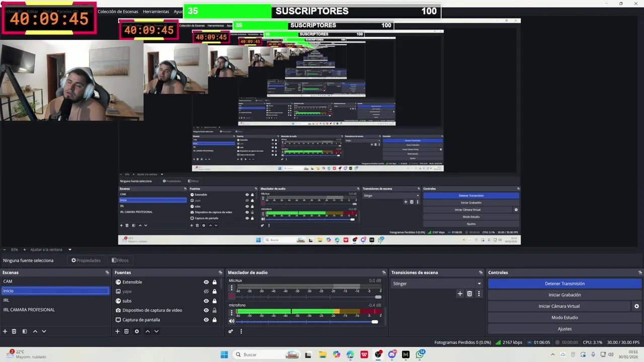
Task: Hide the Extensible source
Action: coord(206,282)
